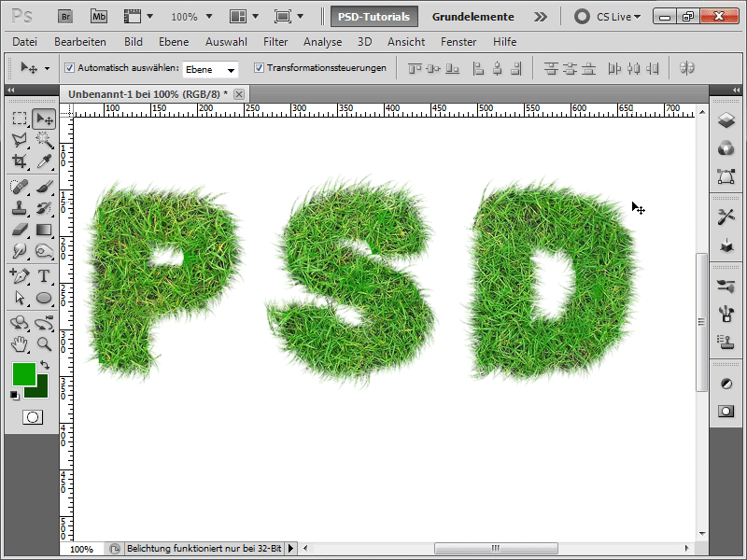Open status bar info flyout arrow

[290, 549]
